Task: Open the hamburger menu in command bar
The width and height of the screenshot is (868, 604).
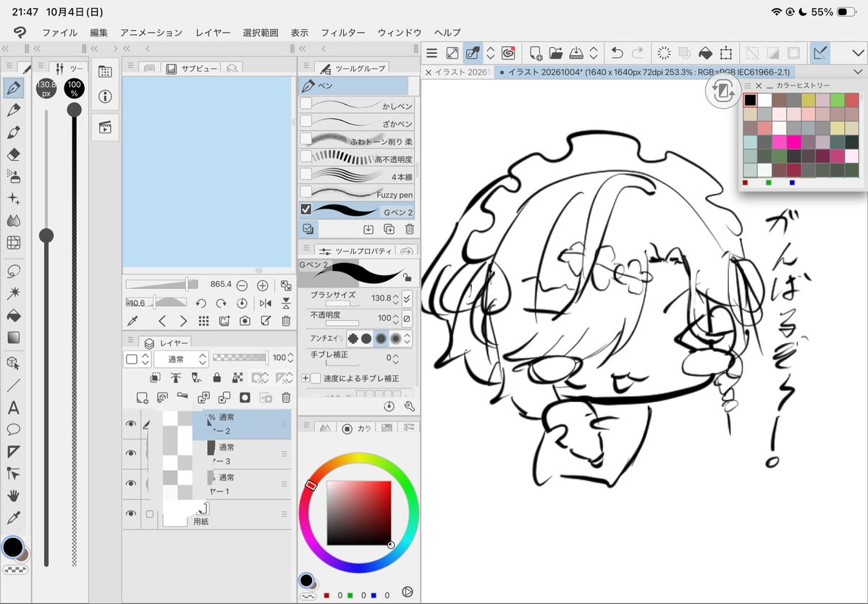Action: [431, 53]
